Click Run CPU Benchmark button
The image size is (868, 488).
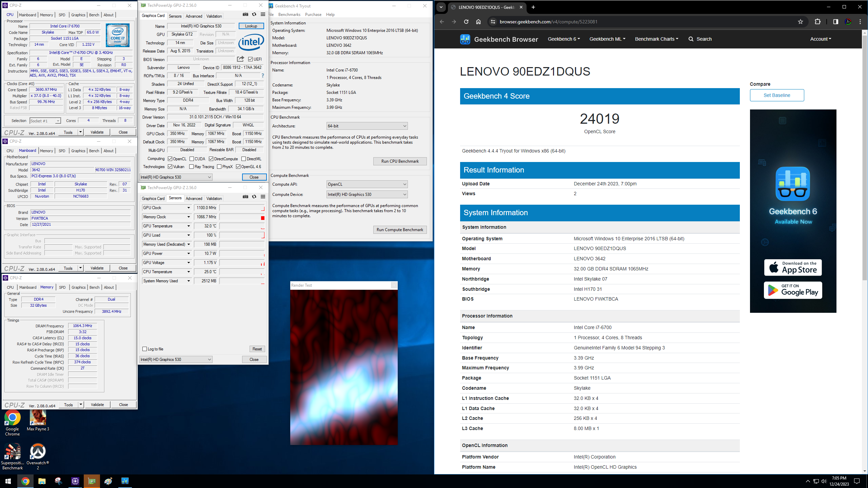pyautogui.click(x=400, y=161)
